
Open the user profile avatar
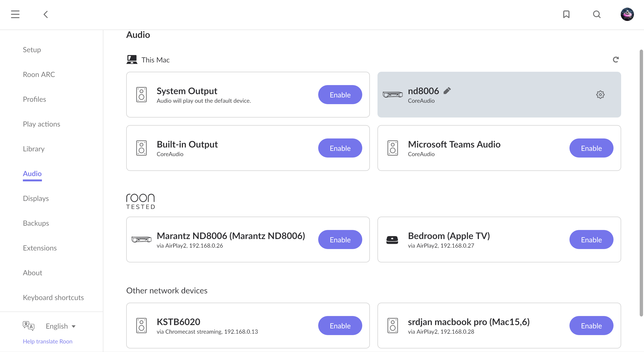coord(627,14)
